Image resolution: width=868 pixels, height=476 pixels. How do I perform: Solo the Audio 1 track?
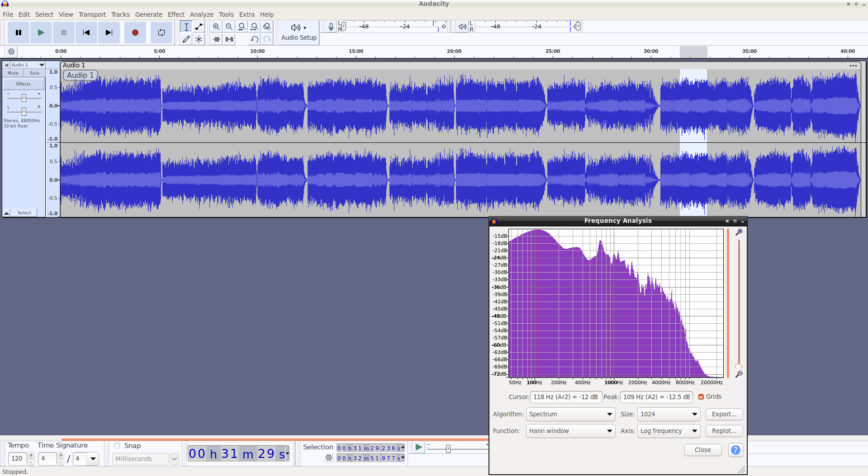pos(34,73)
